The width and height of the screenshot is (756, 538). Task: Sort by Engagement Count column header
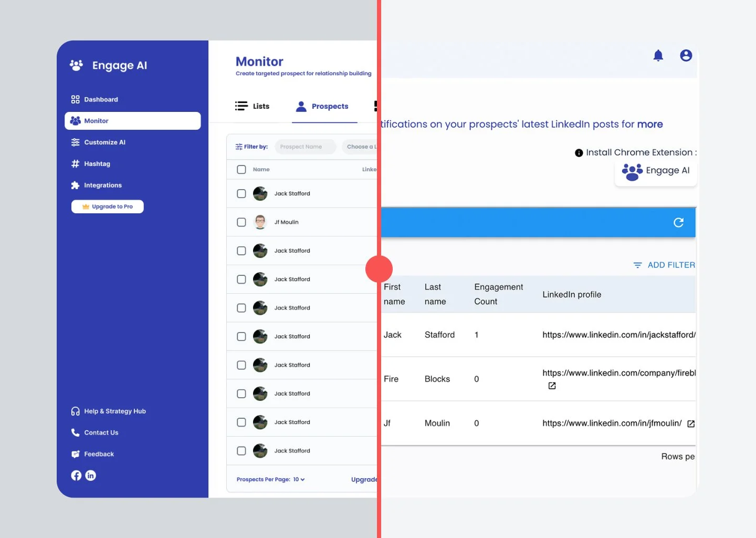click(x=499, y=294)
